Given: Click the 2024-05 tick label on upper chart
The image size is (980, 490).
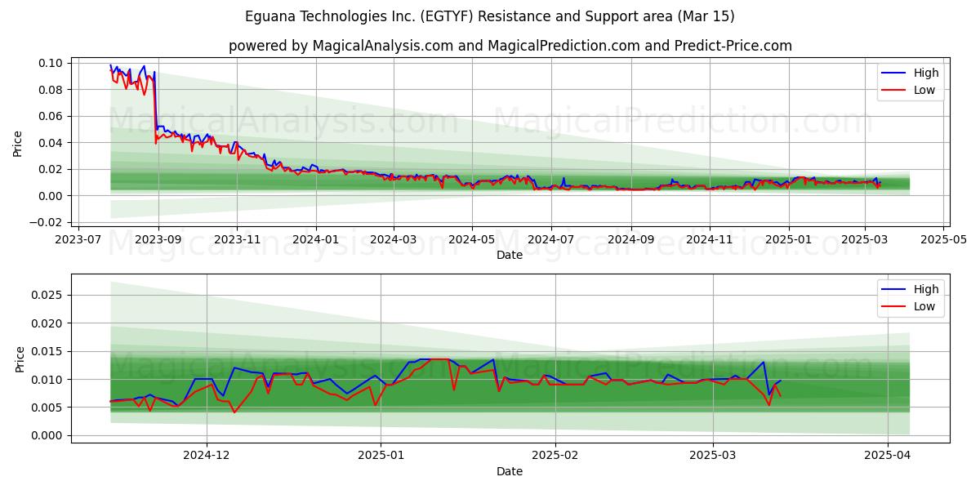Looking at the screenshot, I should coord(472,240).
